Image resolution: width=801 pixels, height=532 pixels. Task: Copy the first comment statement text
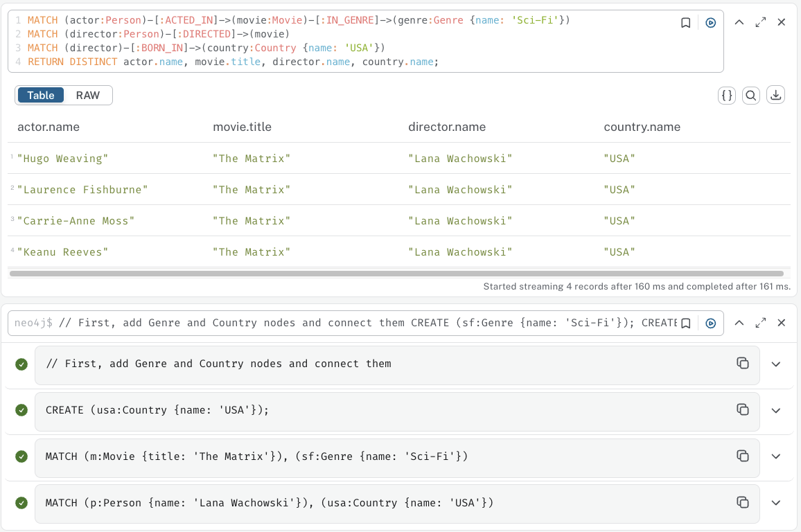click(x=743, y=364)
